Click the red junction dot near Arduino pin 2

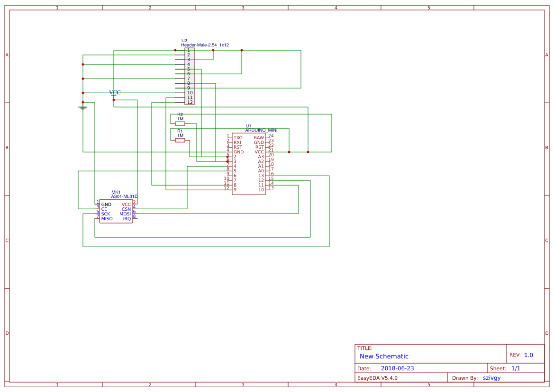coord(227,157)
